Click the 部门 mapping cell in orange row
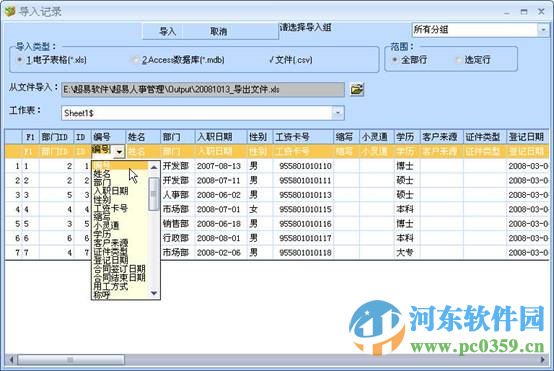The image size is (554, 371). click(178, 152)
